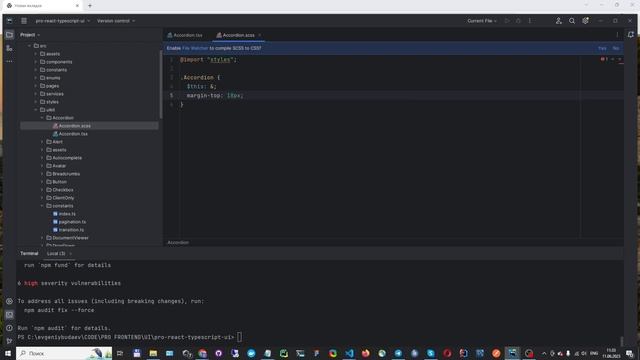Click the Debug bug icon
640x360 pixels.
point(518,21)
